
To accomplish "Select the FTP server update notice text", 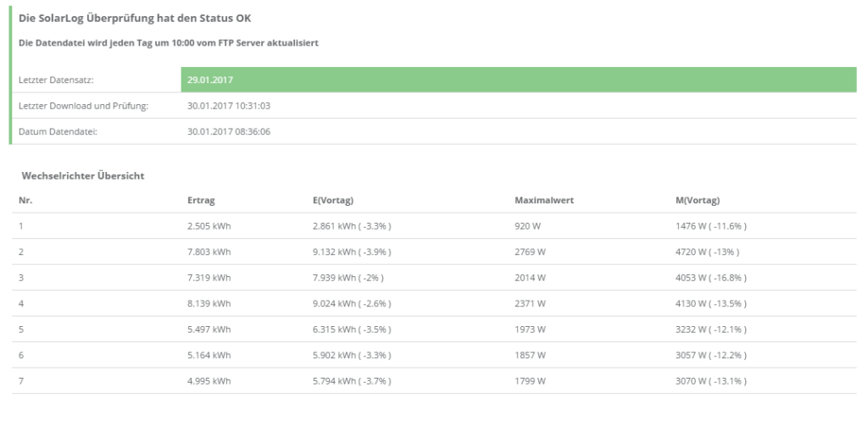I will click(168, 43).
